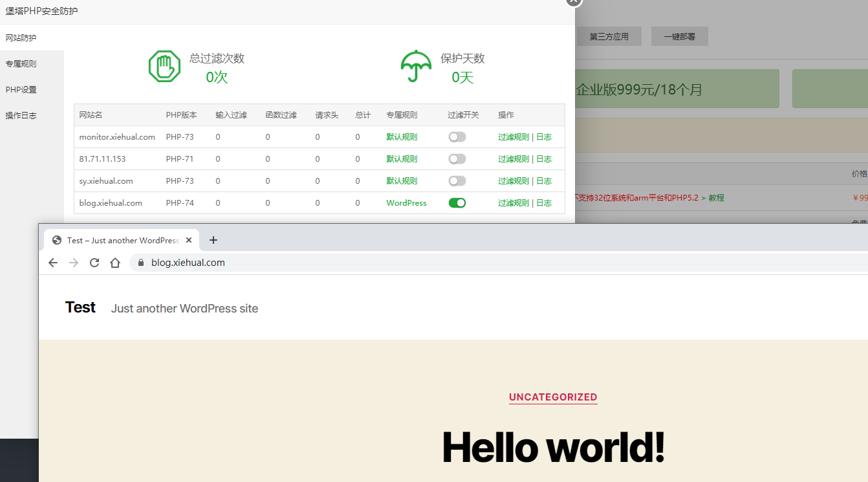Open 日志 for monitor.xiehual.com
This screenshot has width=868, height=482.
click(x=544, y=137)
